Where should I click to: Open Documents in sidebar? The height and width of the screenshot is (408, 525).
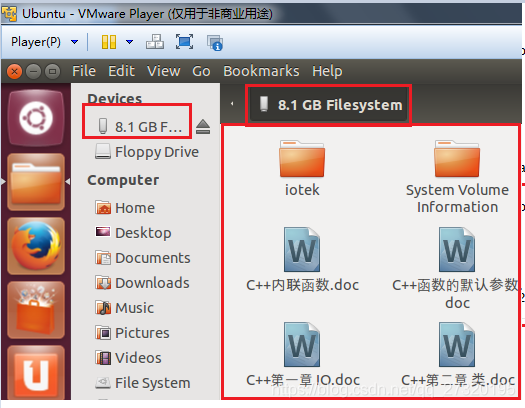(143, 258)
